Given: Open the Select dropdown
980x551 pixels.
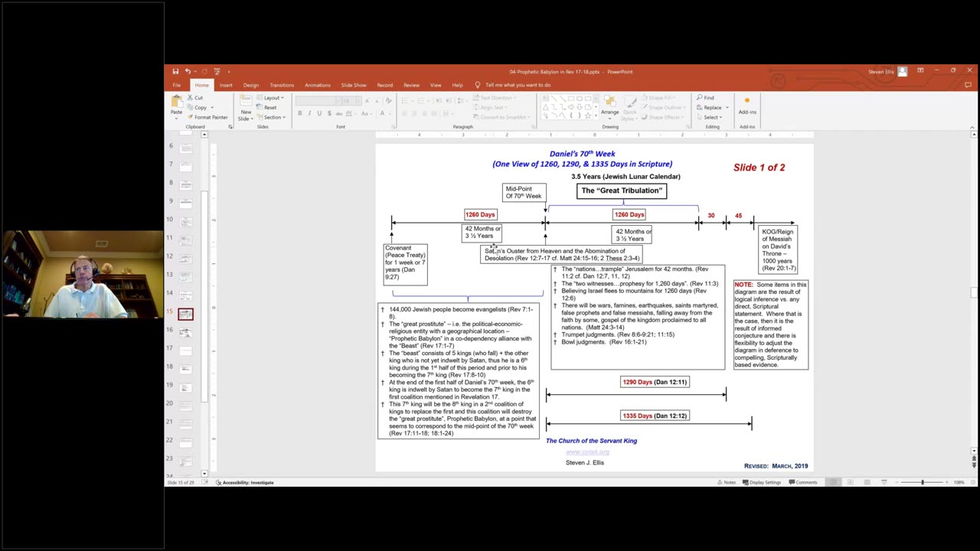Looking at the screenshot, I should [x=709, y=117].
